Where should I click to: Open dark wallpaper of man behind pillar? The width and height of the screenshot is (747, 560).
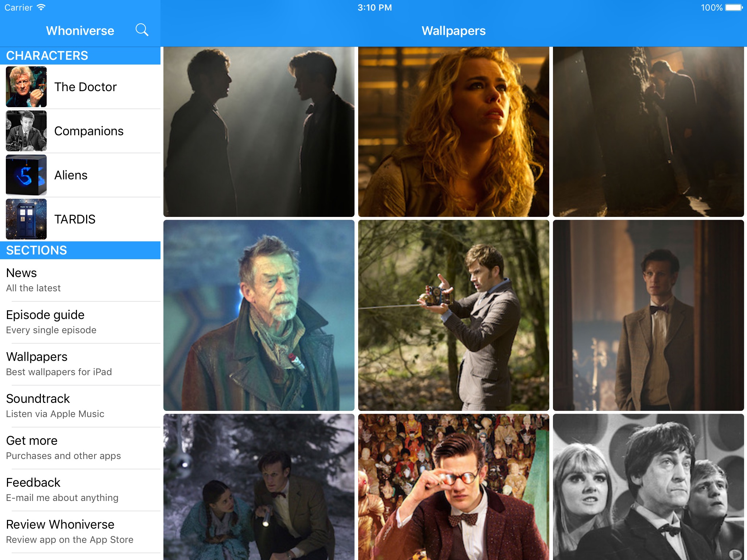click(649, 132)
